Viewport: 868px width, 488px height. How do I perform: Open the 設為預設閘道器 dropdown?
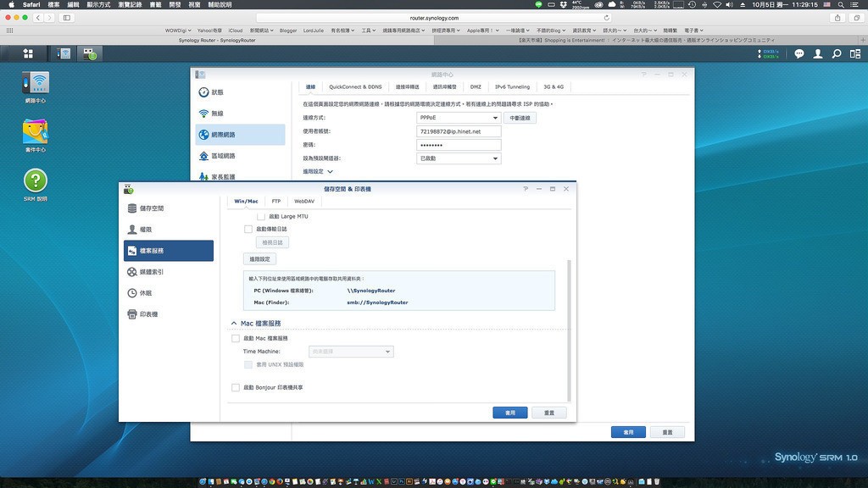(x=459, y=158)
